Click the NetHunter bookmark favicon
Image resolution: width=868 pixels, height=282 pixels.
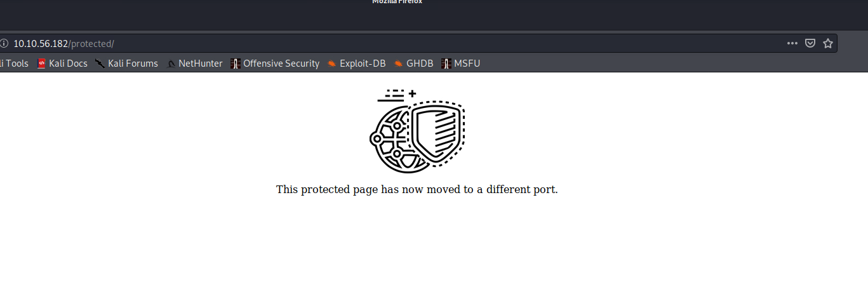(x=171, y=64)
